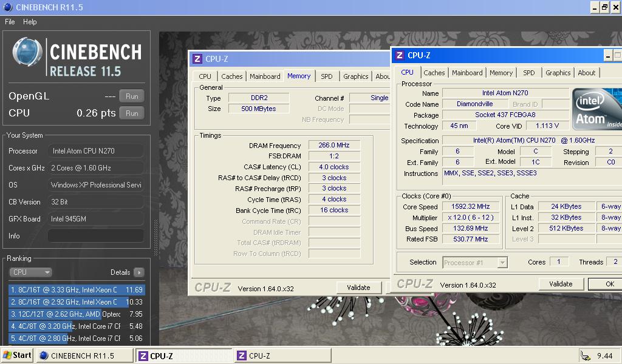Run the OpenGL benchmark

132,96
